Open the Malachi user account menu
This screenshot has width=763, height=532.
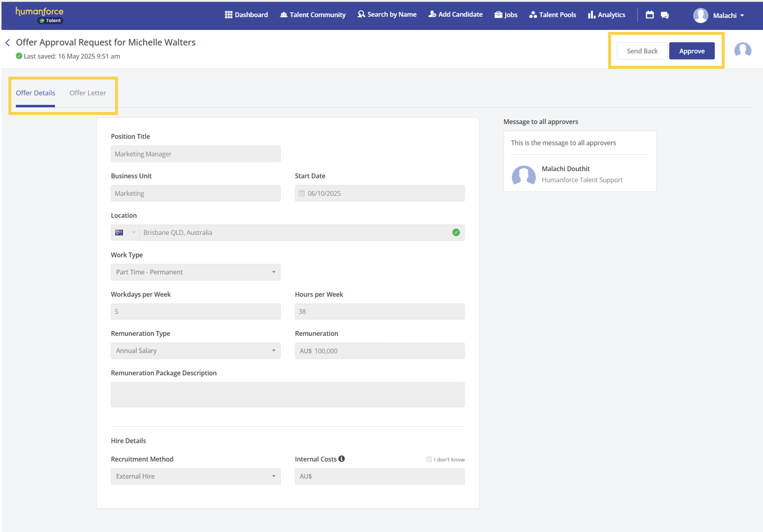[719, 15]
